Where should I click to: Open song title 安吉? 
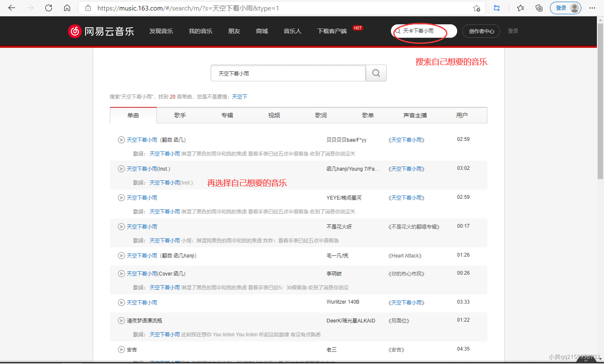pyautogui.click(x=132, y=349)
